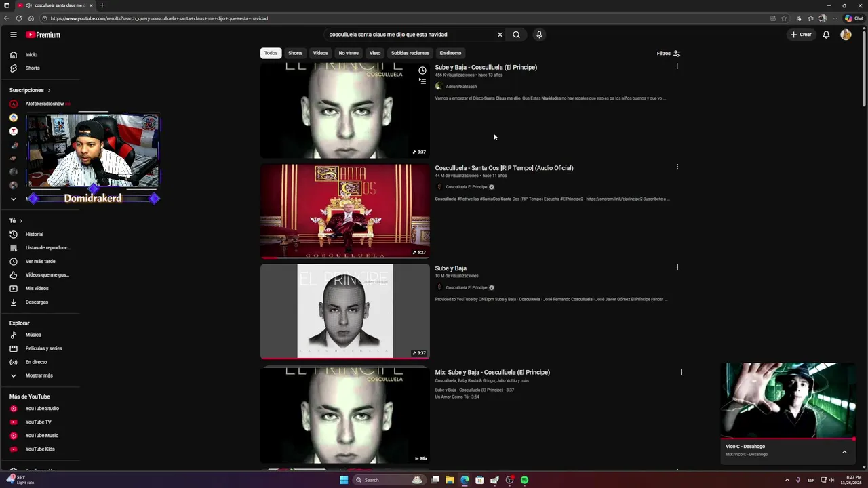Viewport: 868px width, 488px height.
Task: Add first video to watch later via clock icon
Action: coord(422,70)
